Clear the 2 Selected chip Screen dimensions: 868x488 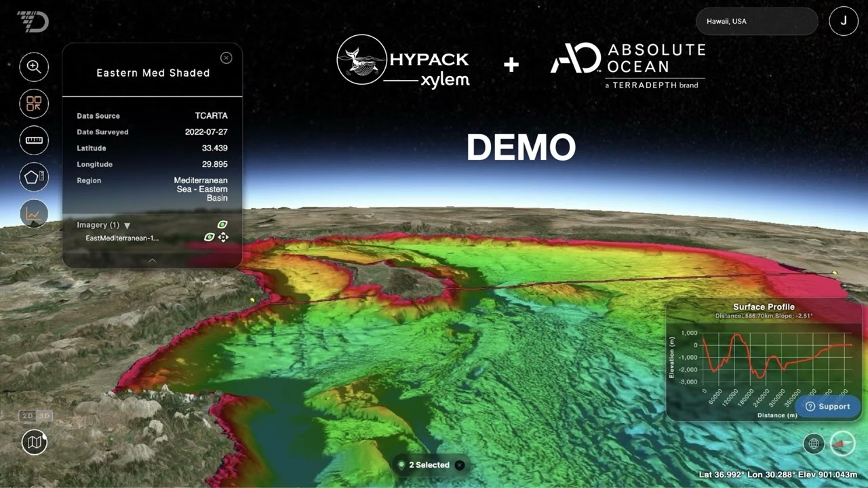460,465
